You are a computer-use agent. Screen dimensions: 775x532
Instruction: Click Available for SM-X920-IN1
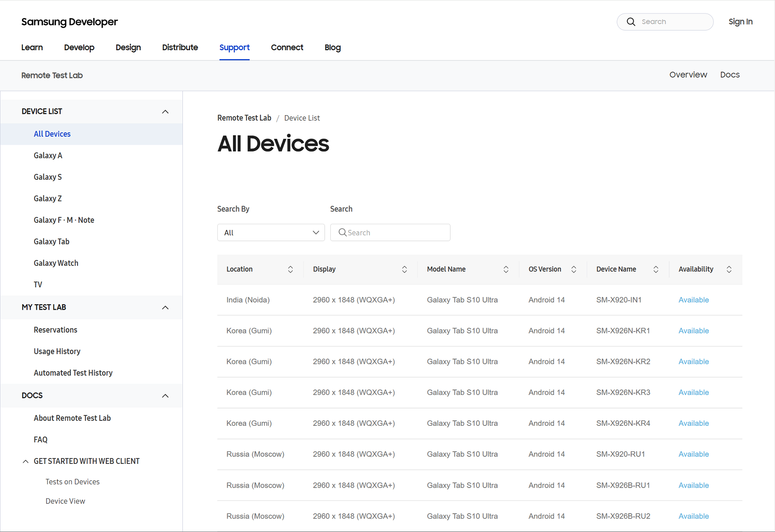[x=693, y=300]
